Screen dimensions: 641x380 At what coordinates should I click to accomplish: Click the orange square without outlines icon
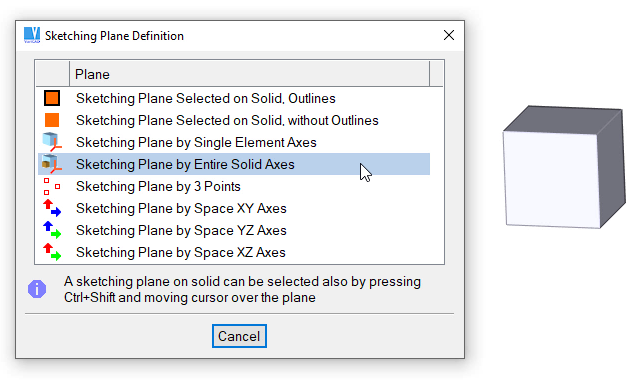tap(52, 120)
